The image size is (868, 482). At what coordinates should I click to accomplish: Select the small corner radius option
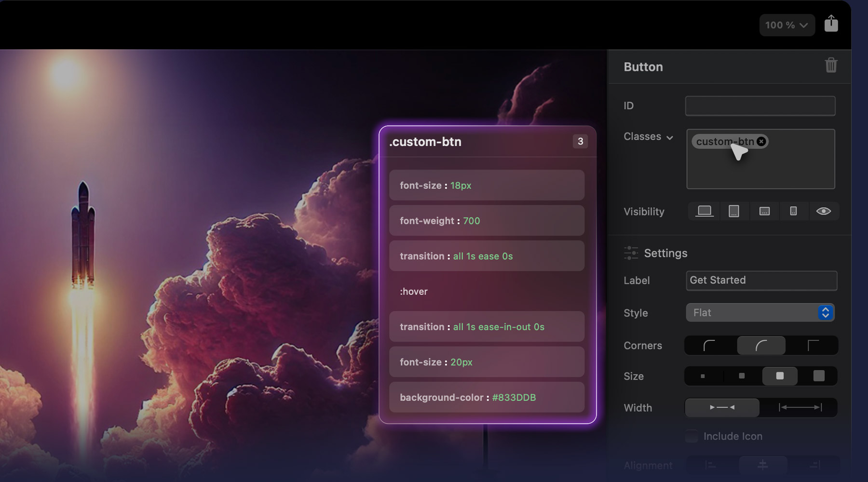[709, 345]
